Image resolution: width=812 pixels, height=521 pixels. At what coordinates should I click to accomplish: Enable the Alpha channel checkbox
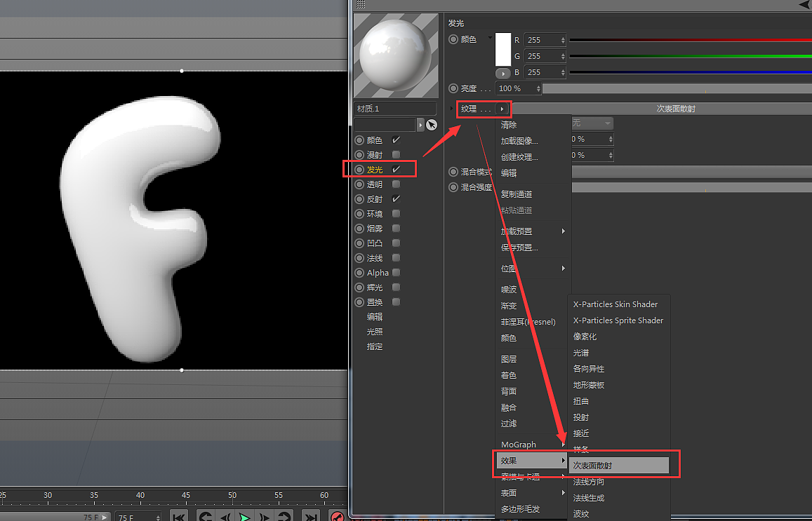pos(396,273)
